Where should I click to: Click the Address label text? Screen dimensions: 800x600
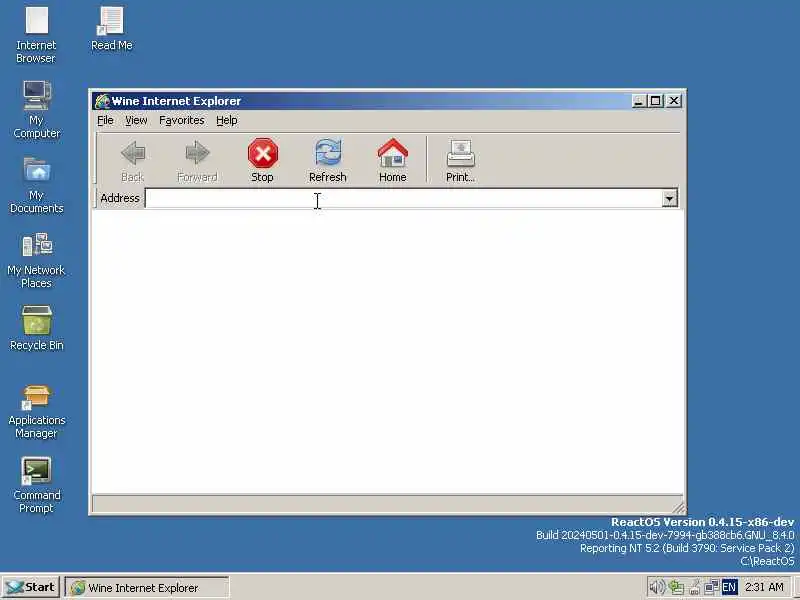[x=120, y=198]
